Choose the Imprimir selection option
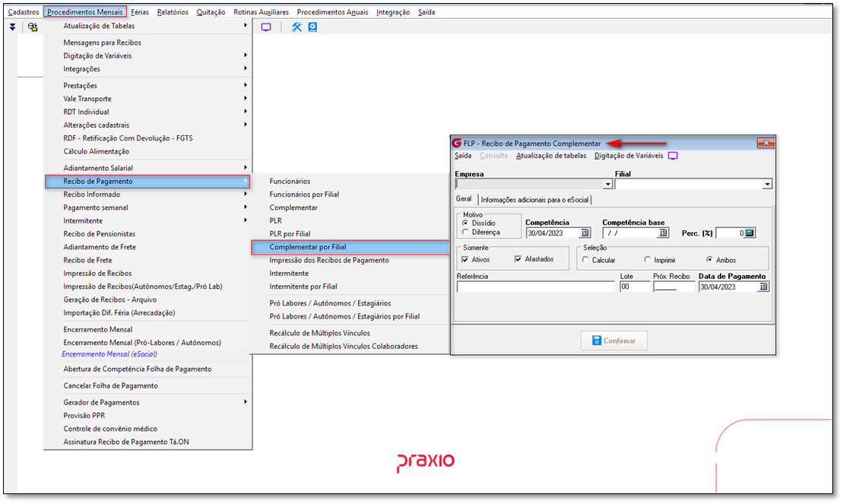 (x=648, y=260)
